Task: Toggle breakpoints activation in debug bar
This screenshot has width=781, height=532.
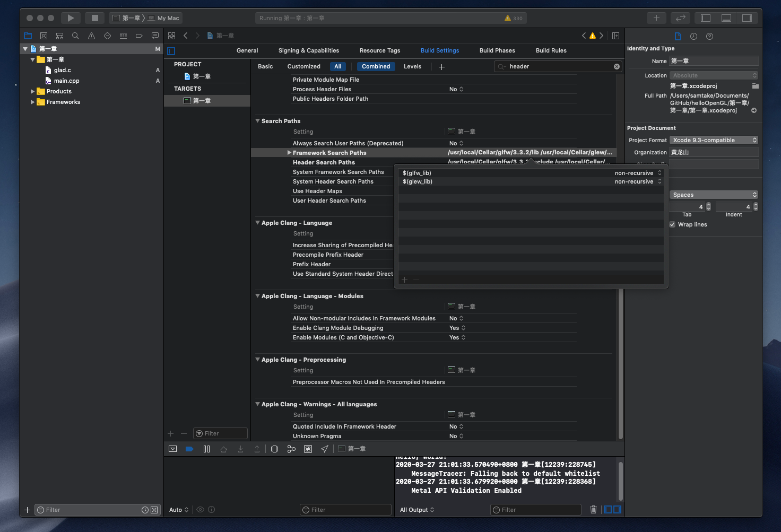Action: point(189,449)
